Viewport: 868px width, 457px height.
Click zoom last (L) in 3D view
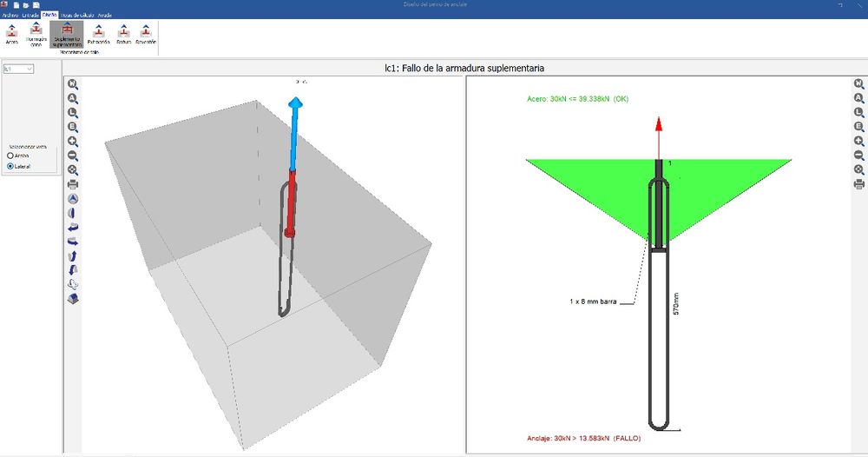click(x=73, y=113)
